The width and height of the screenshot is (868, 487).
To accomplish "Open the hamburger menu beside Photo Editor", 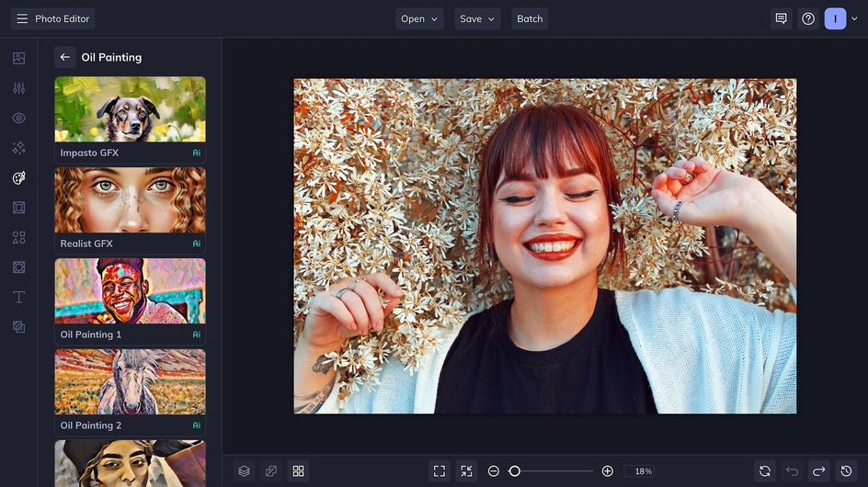I will pos(22,18).
